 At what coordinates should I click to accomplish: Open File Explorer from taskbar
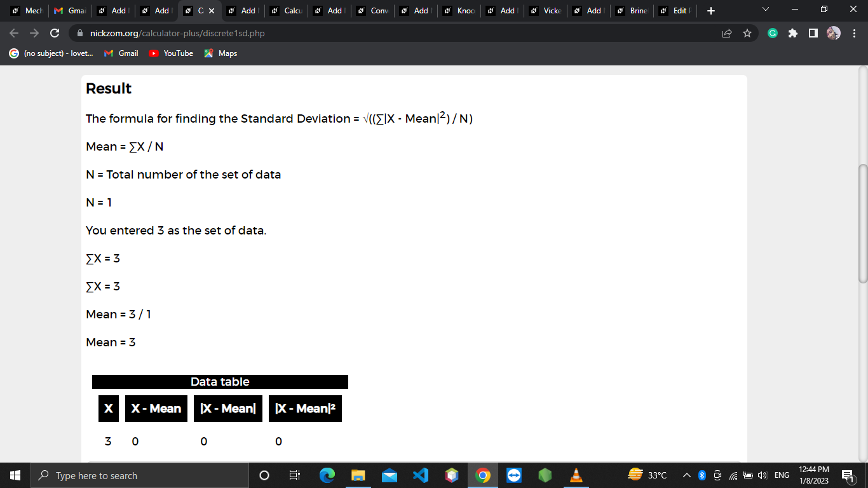coord(358,475)
